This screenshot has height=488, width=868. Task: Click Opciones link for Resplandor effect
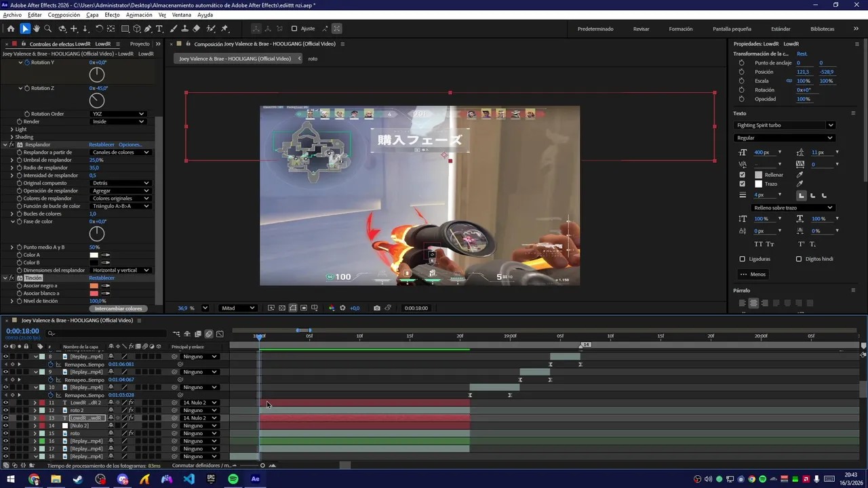click(x=130, y=144)
